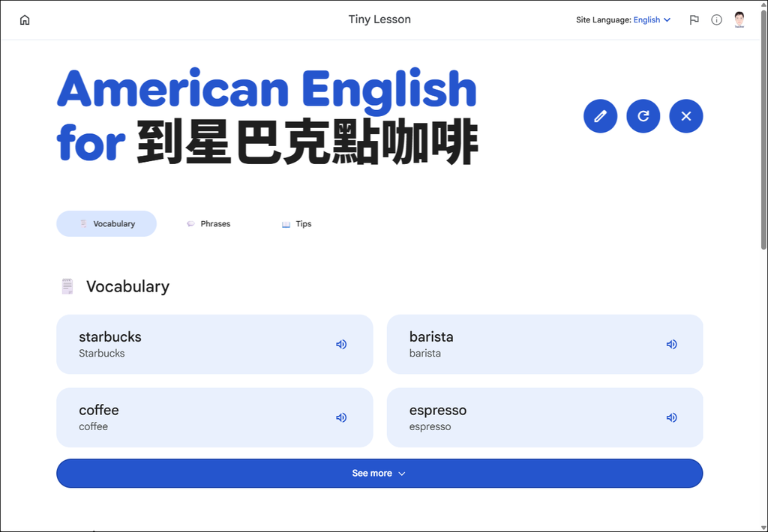Screen dimensions: 768x532
Task: Open the user profile avatar
Action: tap(739, 19)
